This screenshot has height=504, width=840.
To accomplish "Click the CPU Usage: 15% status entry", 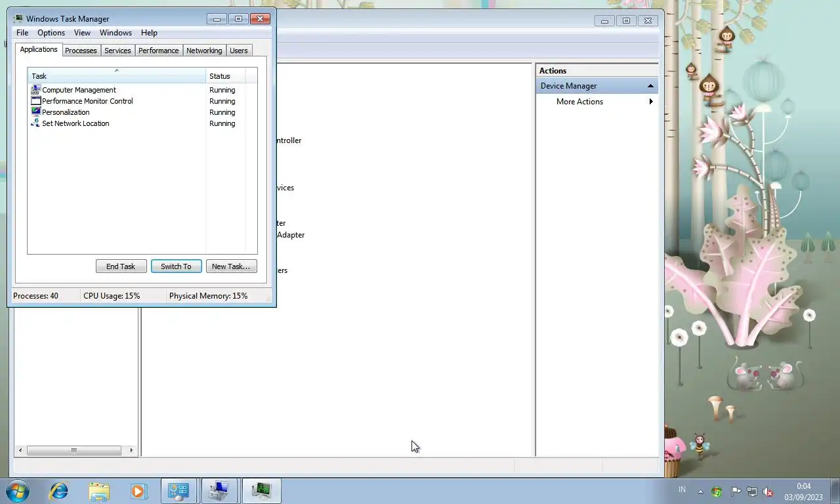I will tap(112, 296).
